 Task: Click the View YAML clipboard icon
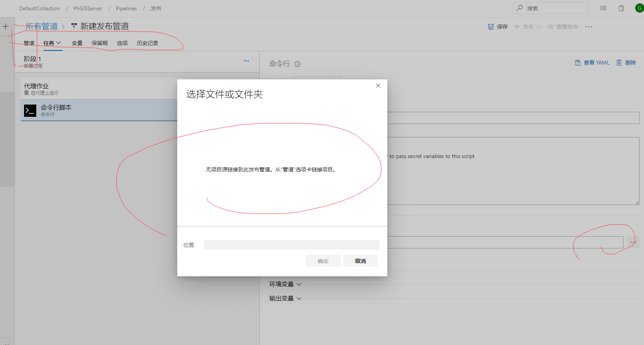click(x=578, y=63)
